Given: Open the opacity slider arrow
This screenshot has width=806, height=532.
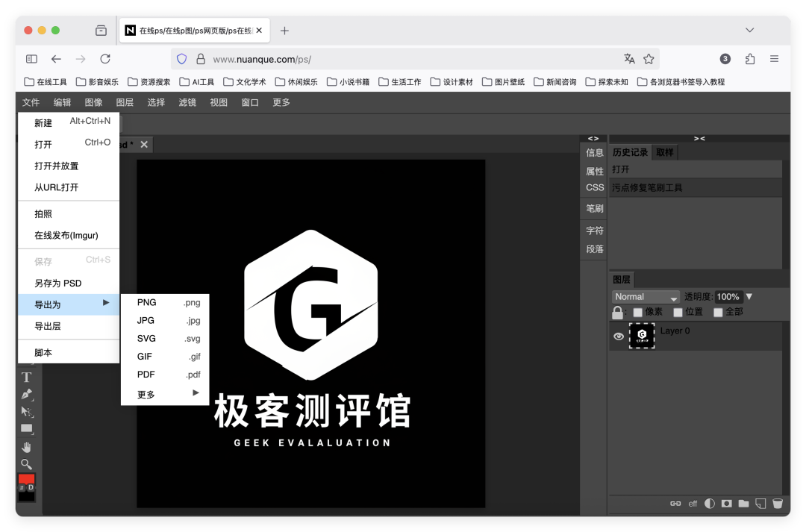Looking at the screenshot, I should coord(749,296).
